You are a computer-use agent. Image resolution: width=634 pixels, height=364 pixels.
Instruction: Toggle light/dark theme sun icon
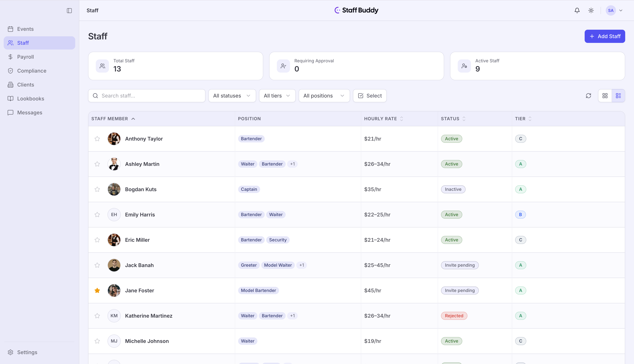[x=591, y=10]
